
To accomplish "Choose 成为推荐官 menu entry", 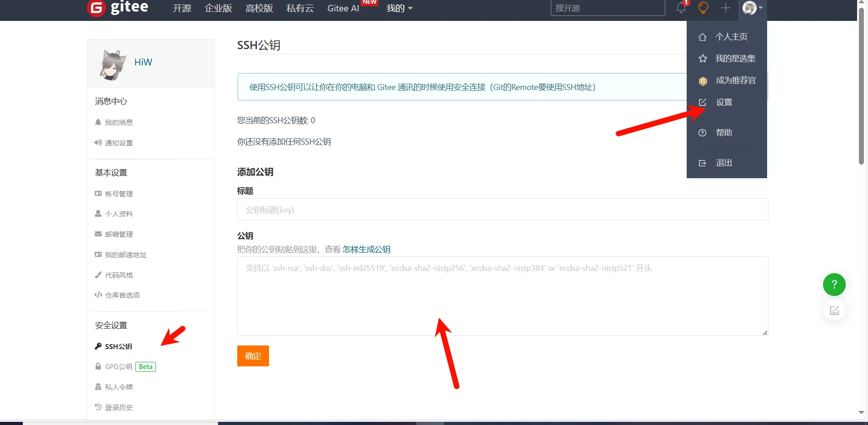I will click(735, 80).
